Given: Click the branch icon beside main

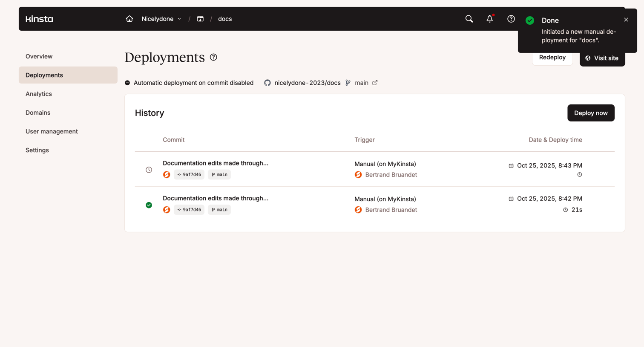Looking at the screenshot, I should click(x=348, y=83).
